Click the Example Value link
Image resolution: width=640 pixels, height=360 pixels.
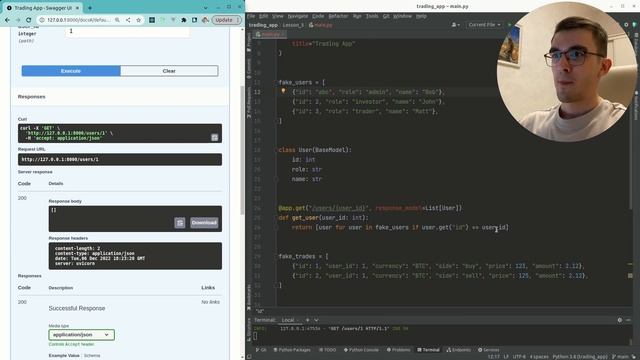click(64, 356)
